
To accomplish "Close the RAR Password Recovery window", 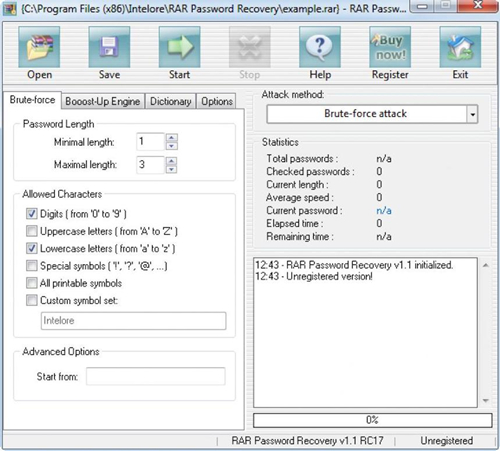I will (478, 5).
